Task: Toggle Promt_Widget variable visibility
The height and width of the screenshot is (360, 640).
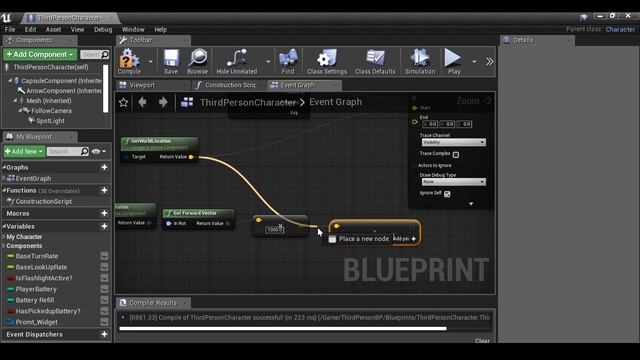Action: pos(104,322)
